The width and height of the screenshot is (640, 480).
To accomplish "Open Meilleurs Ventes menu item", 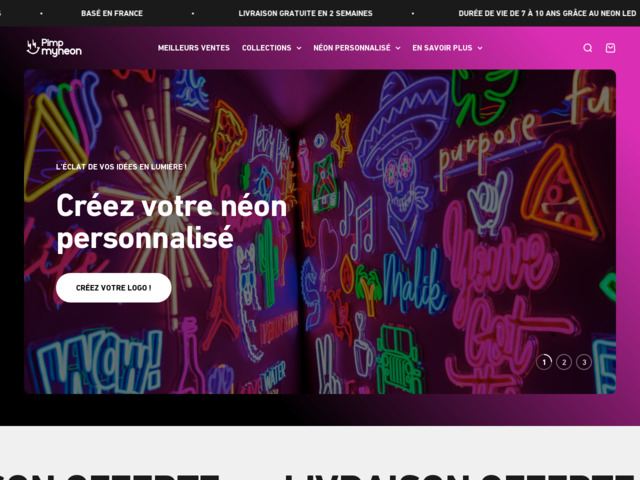I will point(193,48).
